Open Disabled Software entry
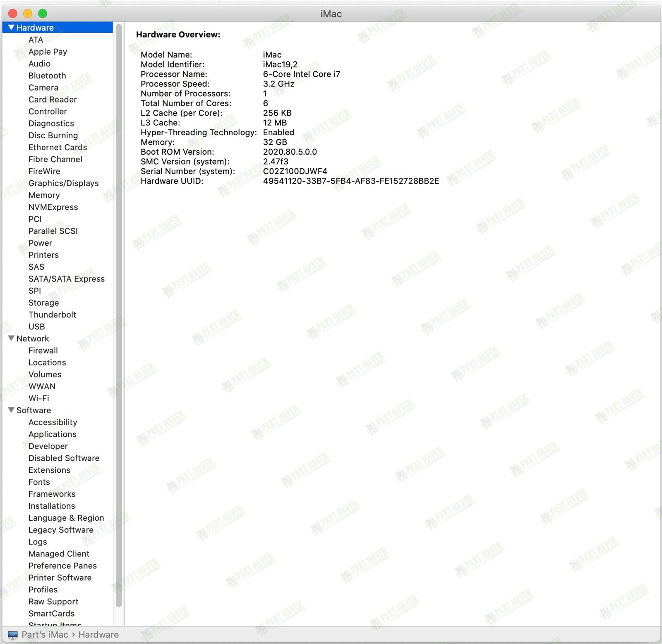The height and width of the screenshot is (644, 662). [64, 458]
